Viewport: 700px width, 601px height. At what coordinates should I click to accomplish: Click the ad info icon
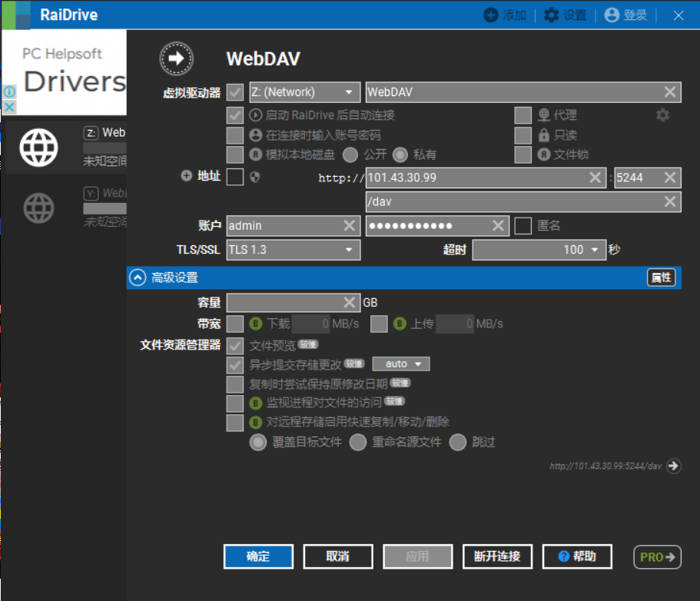pyautogui.click(x=9, y=92)
